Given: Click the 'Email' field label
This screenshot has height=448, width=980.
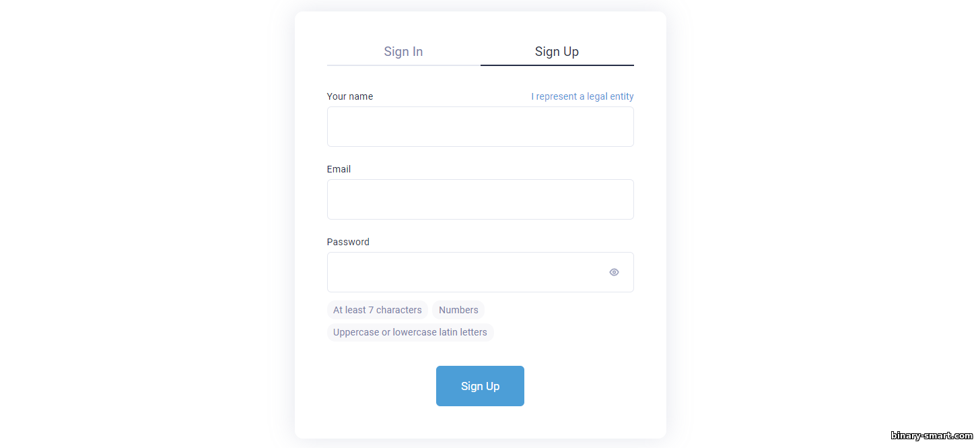Looking at the screenshot, I should 339,169.
